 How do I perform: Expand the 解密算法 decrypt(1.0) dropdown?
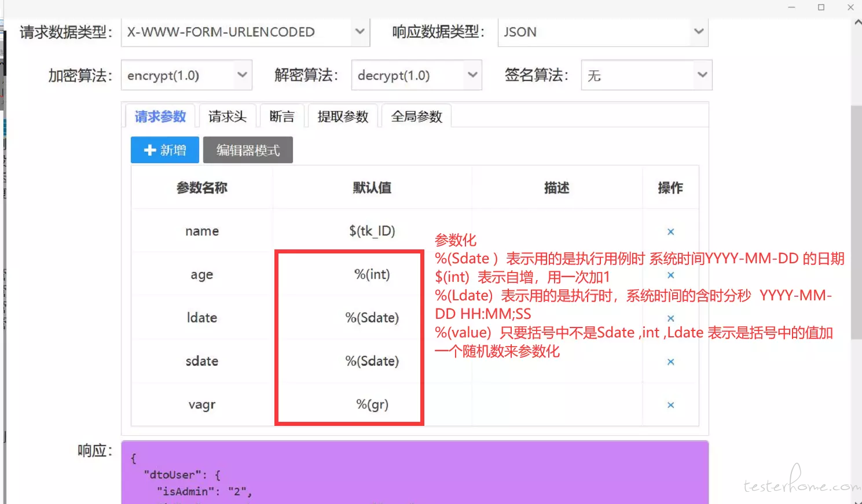point(417,75)
